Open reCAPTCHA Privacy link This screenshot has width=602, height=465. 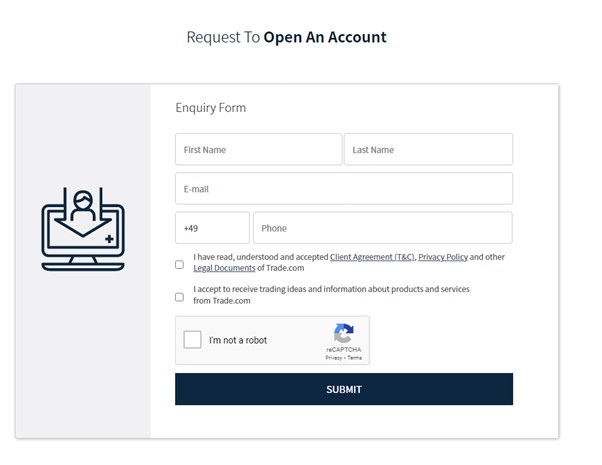(333, 357)
